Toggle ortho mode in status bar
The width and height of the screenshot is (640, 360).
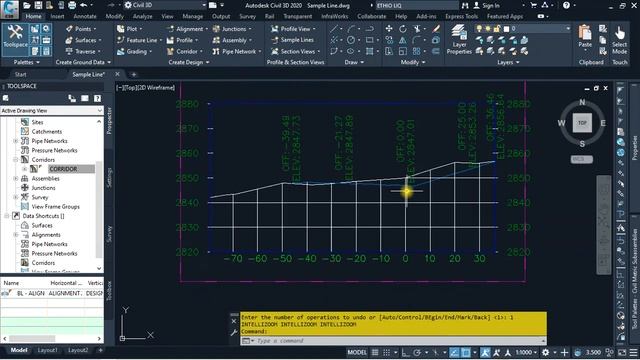point(405,352)
